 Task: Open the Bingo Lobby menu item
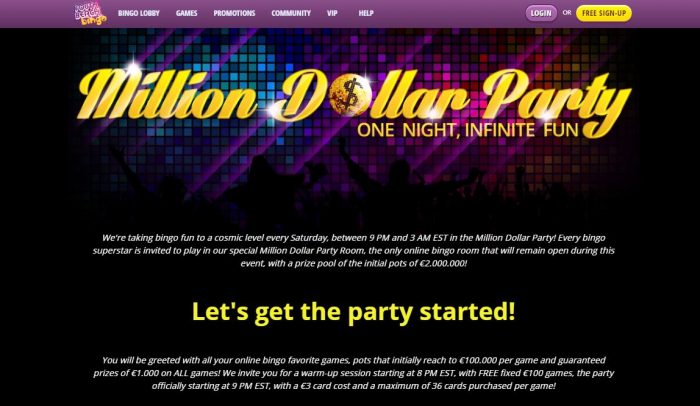click(x=139, y=13)
